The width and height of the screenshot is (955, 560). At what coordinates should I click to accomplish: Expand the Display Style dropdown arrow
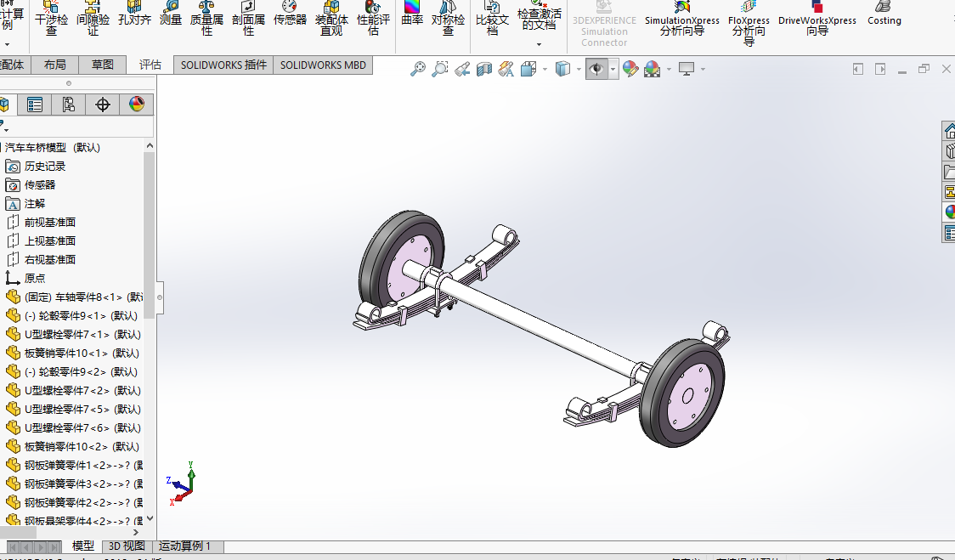(x=579, y=70)
